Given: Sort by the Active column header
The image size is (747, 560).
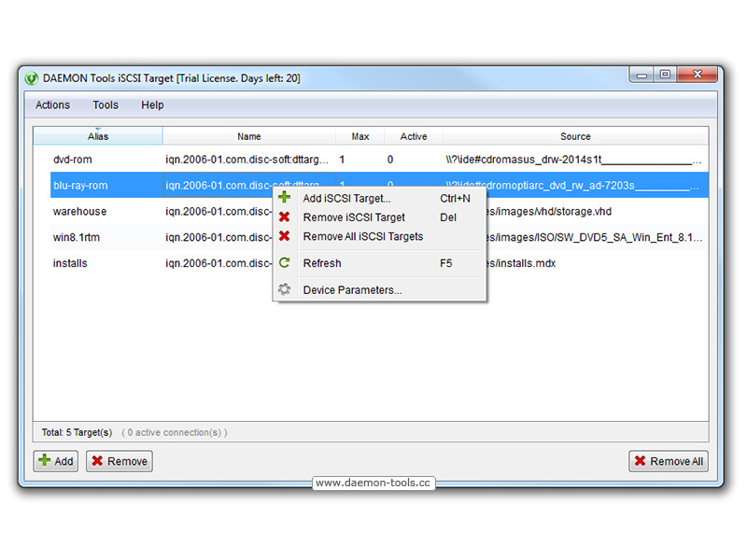Looking at the screenshot, I should click(x=414, y=136).
